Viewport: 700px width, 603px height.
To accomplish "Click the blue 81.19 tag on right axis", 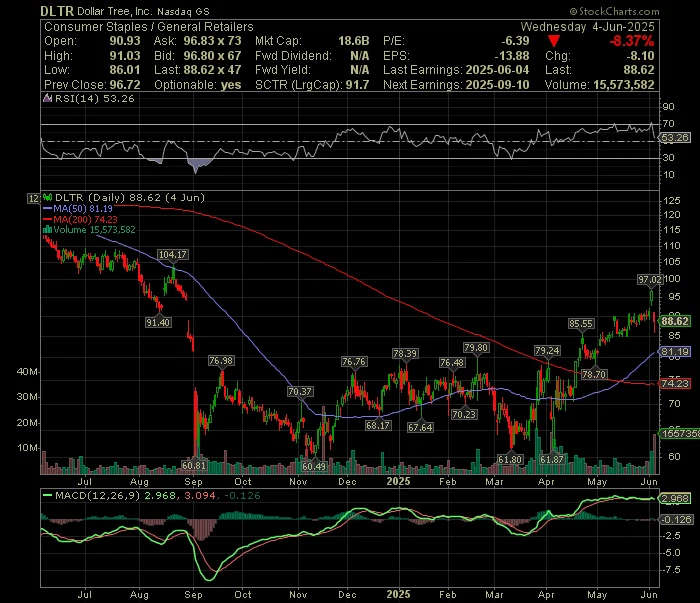I will coord(675,352).
